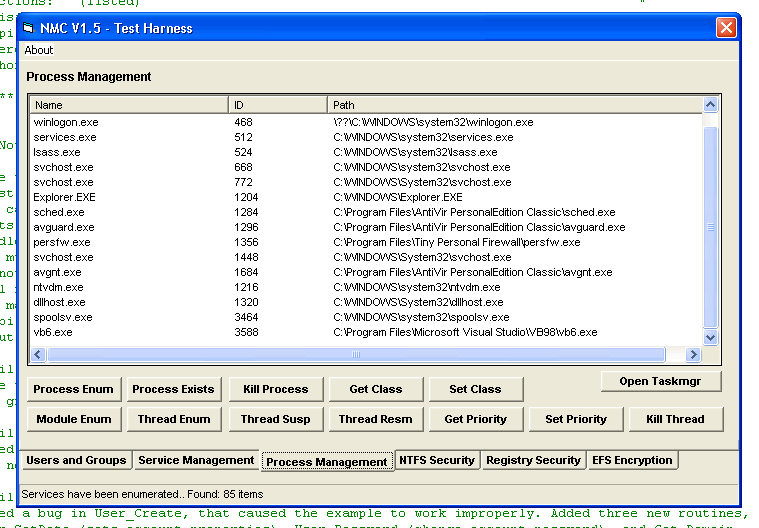Click the Set Class button
This screenshot has height=528, width=759.
[x=475, y=389]
